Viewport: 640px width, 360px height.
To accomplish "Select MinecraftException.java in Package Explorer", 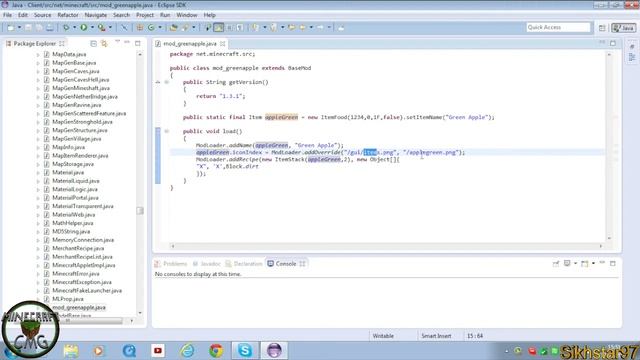I will pos(82,282).
